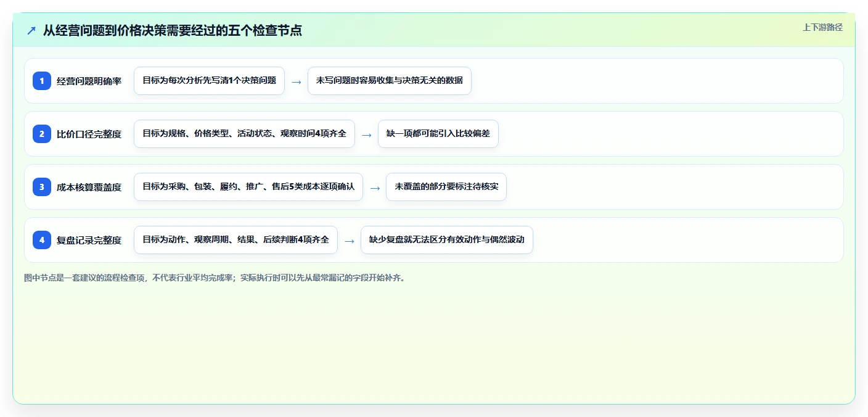Viewport: 868px width, 417px height.
Task: Click the box 缺一项都可能引入比较偏差
Action: (438, 134)
